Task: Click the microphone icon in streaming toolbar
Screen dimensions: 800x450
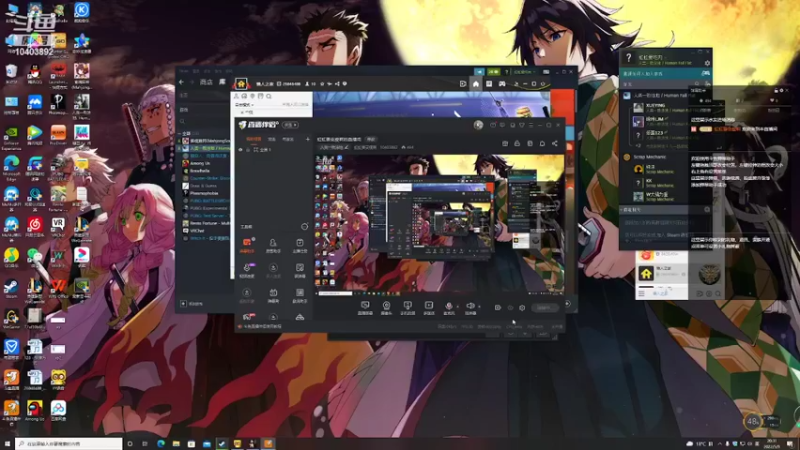Action: (449, 306)
